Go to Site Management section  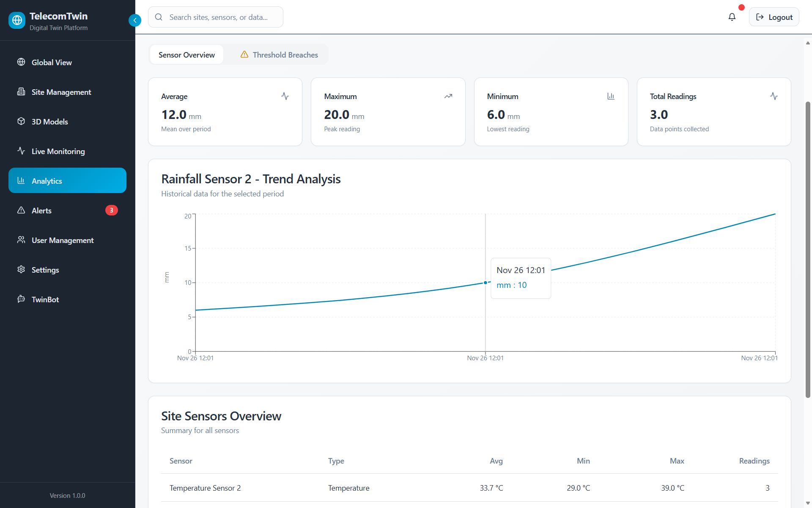[x=61, y=92]
